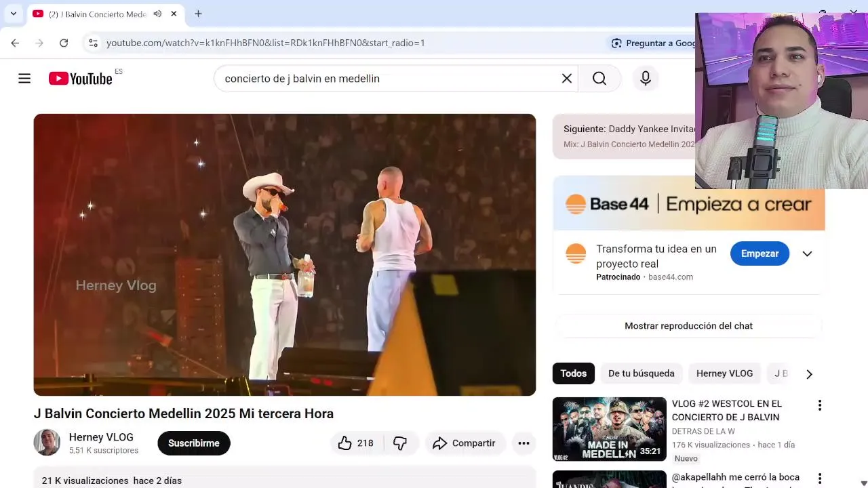
Task: Select the Herney VLOG filter chip
Action: (x=724, y=373)
